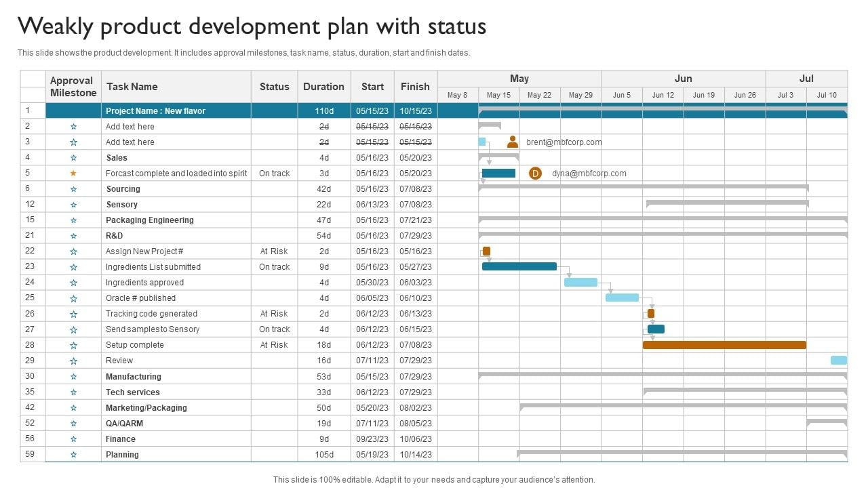Click the Ingredients approved milestone star
This screenshot has height=488, width=868.
(x=73, y=283)
